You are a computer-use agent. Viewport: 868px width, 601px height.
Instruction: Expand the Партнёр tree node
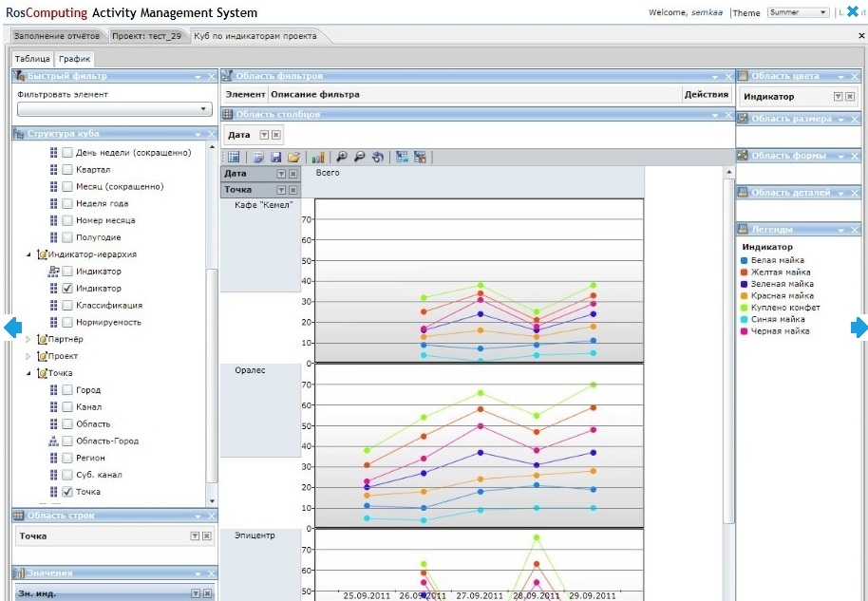click(x=28, y=339)
